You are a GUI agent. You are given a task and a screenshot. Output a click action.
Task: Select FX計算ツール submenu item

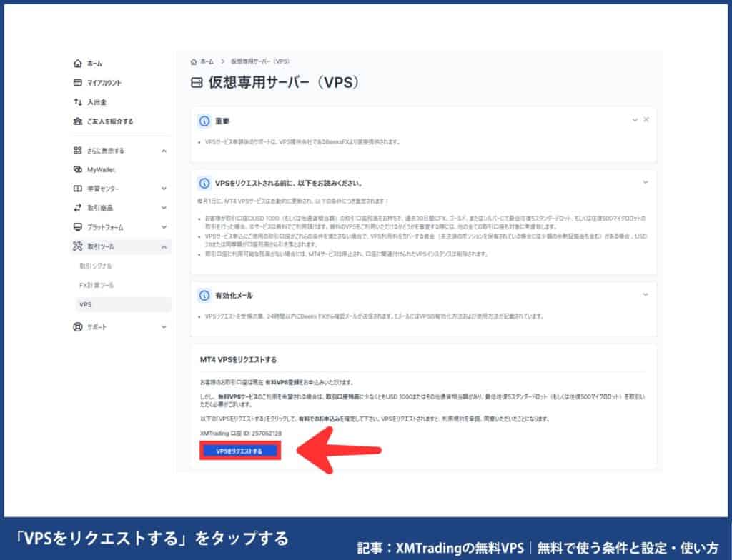point(97,285)
